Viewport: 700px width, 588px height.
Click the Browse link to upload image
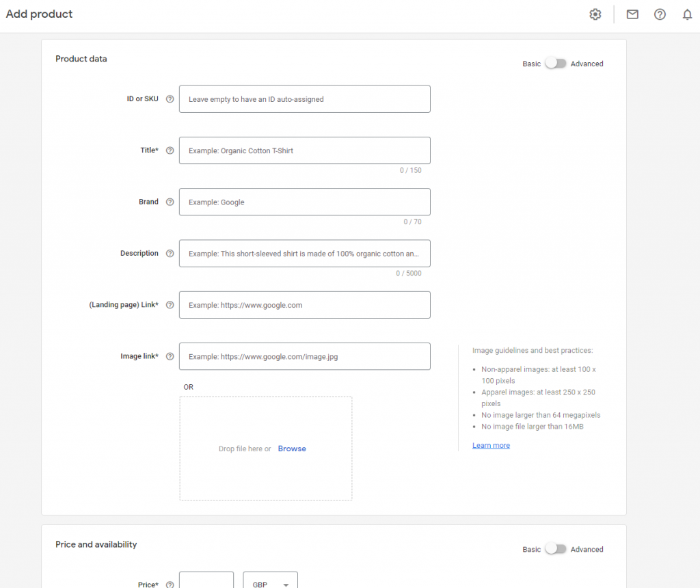coord(292,449)
